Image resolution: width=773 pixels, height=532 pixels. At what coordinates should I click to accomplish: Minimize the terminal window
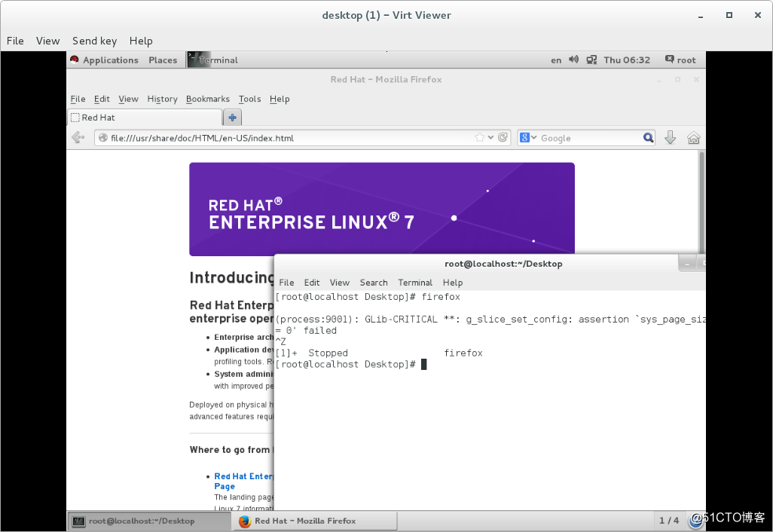coord(686,264)
